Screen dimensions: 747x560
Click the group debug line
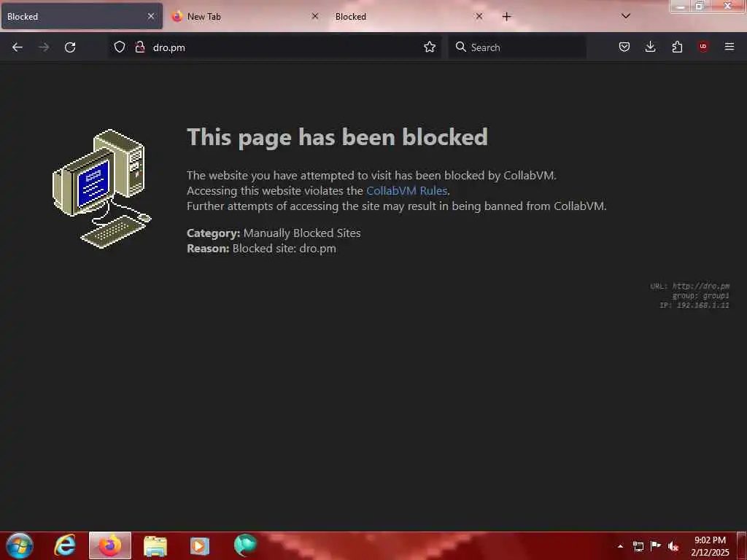tap(700, 296)
